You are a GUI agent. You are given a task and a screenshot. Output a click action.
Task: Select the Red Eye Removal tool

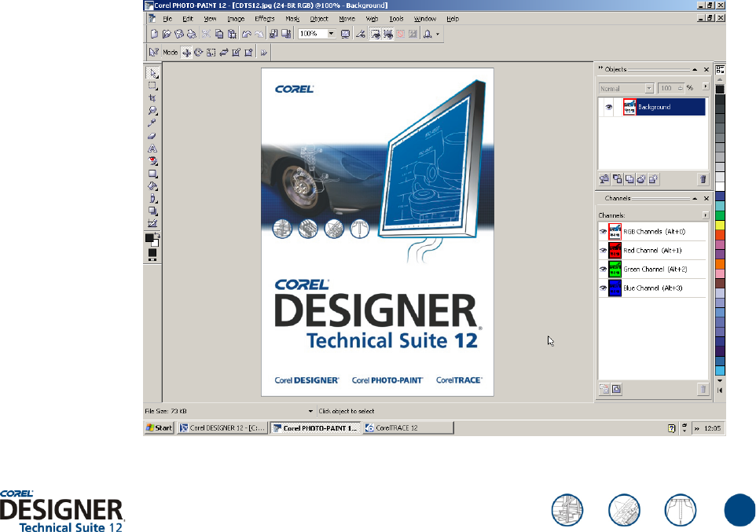[x=152, y=161]
